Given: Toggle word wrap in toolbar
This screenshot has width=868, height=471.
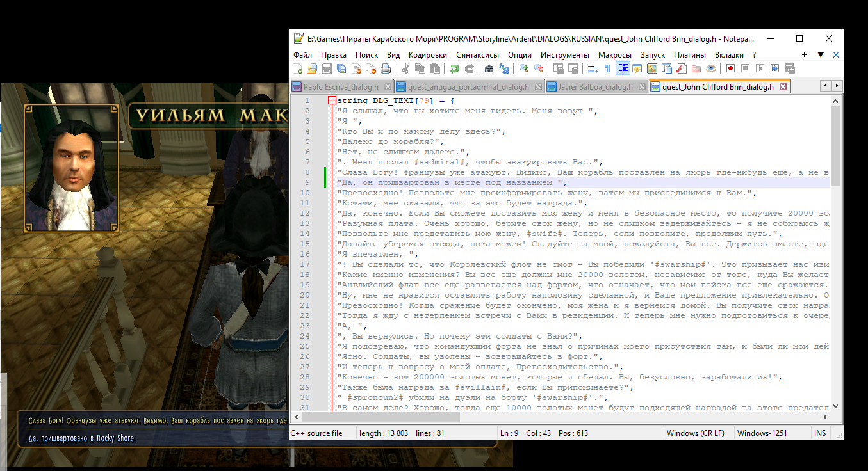Looking at the screenshot, I should [593, 68].
